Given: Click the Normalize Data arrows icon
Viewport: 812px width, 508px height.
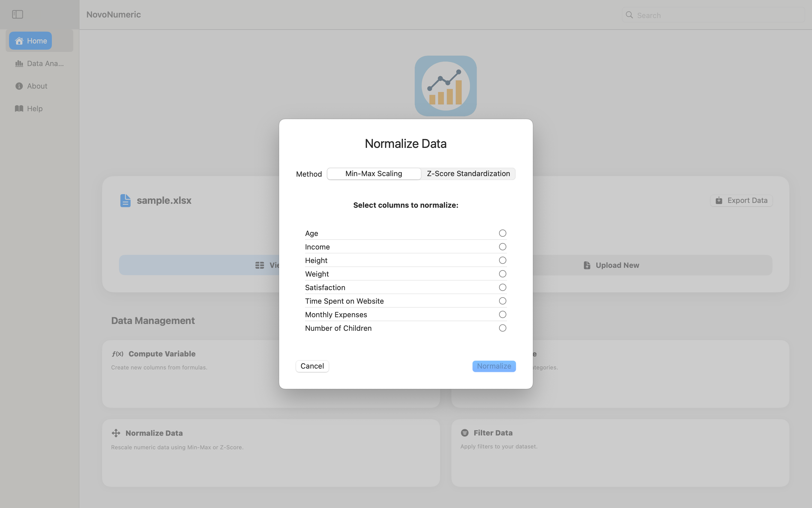Looking at the screenshot, I should 116,433.
